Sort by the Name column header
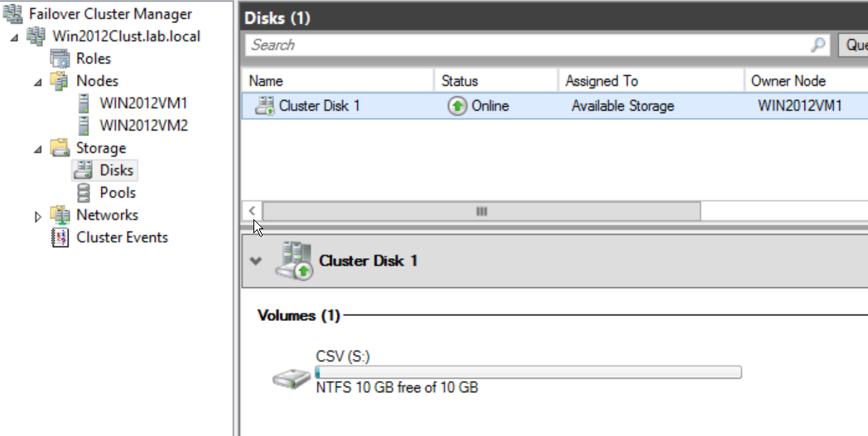868x436 pixels. pos(338,81)
